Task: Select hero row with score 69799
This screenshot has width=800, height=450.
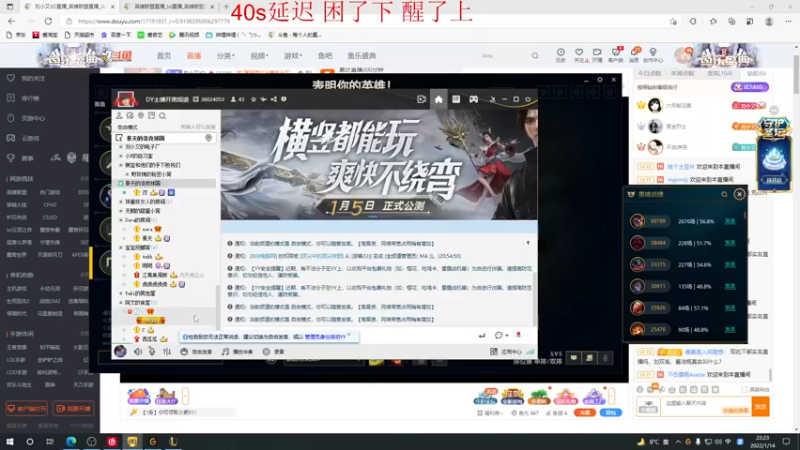Action: click(685, 221)
